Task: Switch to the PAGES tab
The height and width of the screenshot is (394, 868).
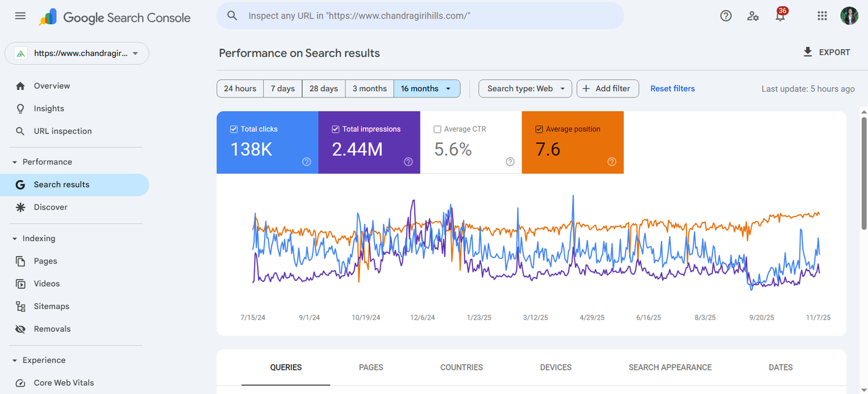Action: (x=371, y=367)
